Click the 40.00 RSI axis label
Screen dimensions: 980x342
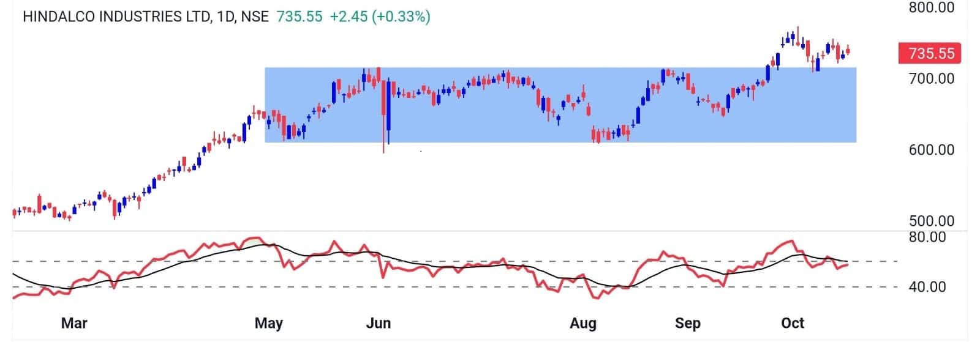point(927,287)
